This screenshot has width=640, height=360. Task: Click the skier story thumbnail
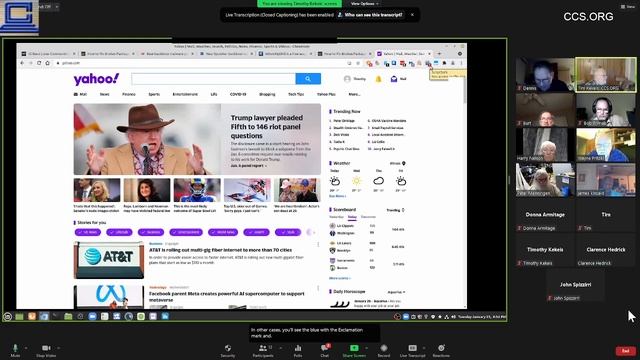(x=247, y=190)
